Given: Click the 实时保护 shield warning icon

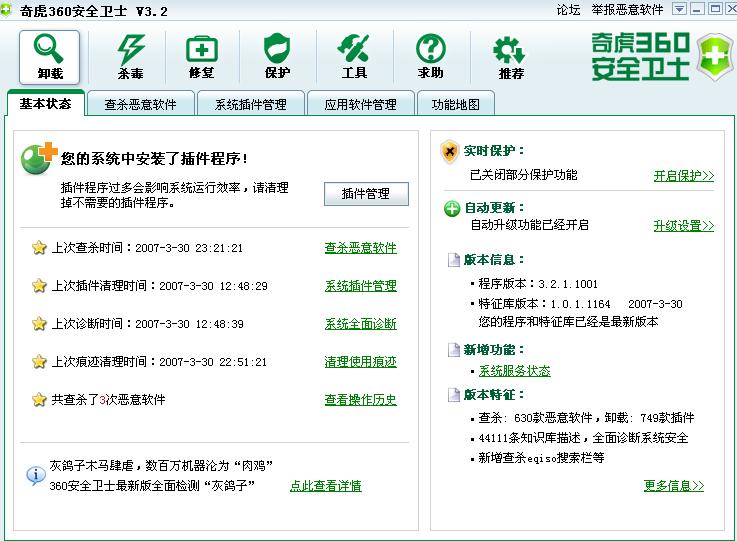Looking at the screenshot, I should point(450,152).
